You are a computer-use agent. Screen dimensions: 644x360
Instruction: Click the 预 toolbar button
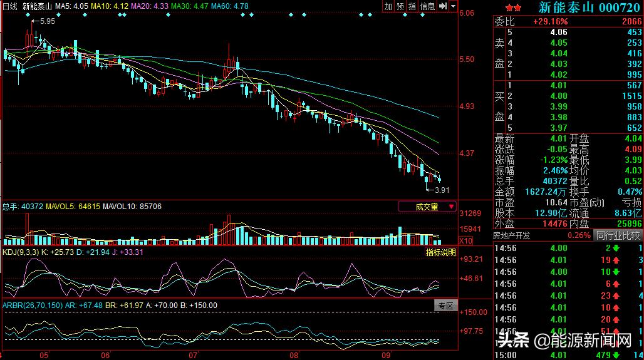coord(400,6)
